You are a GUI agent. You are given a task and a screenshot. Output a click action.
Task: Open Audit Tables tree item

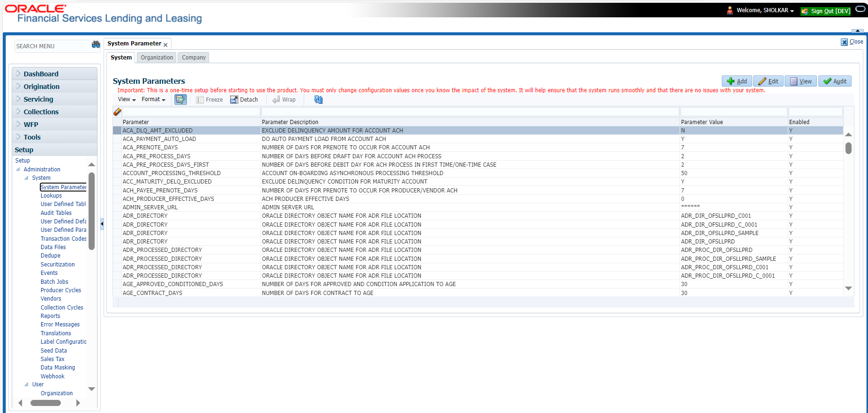(x=56, y=213)
